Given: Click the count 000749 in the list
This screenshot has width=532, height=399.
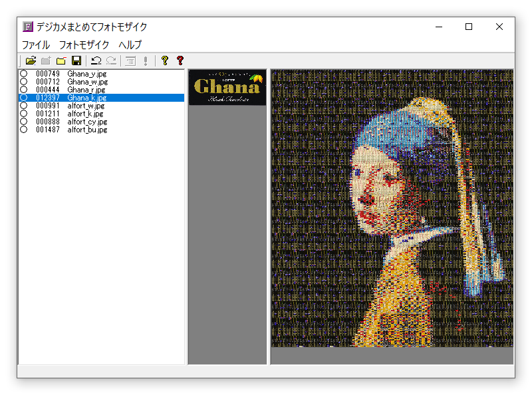Looking at the screenshot, I should click(x=48, y=74).
